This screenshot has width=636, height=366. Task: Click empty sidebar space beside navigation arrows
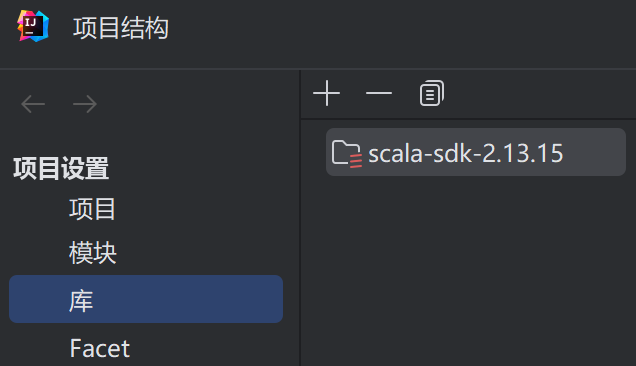(x=195, y=104)
